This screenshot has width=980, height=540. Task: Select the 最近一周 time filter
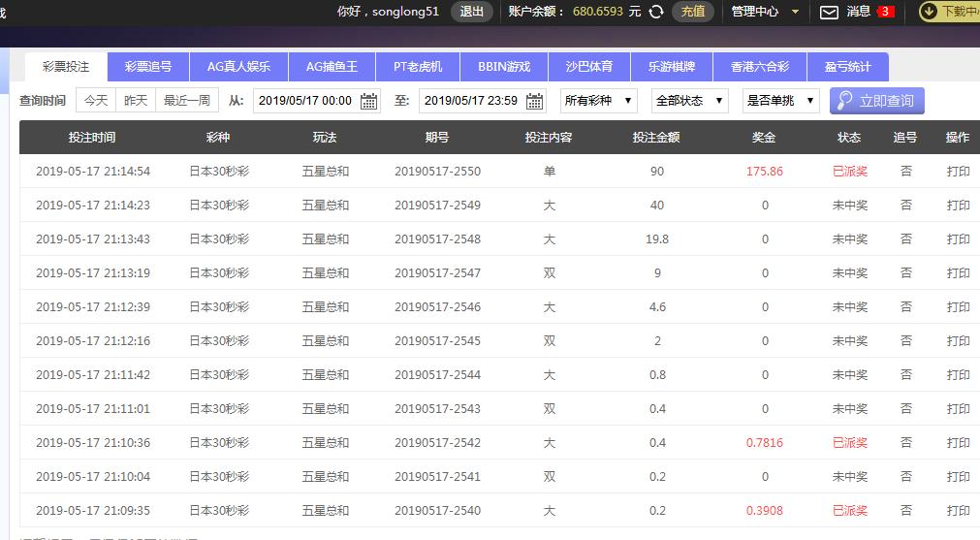click(186, 100)
